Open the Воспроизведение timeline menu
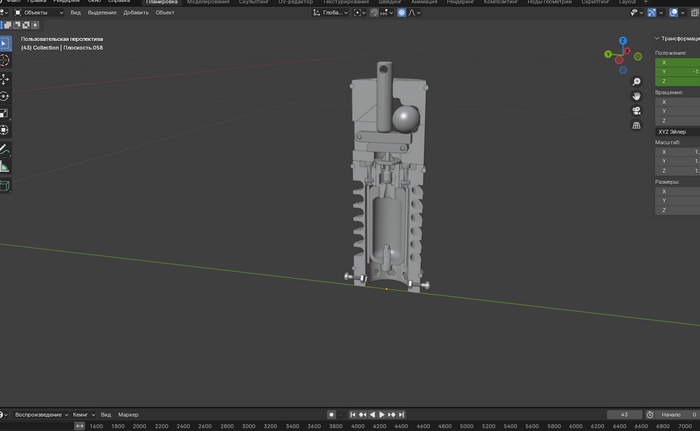 coord(39,414)
